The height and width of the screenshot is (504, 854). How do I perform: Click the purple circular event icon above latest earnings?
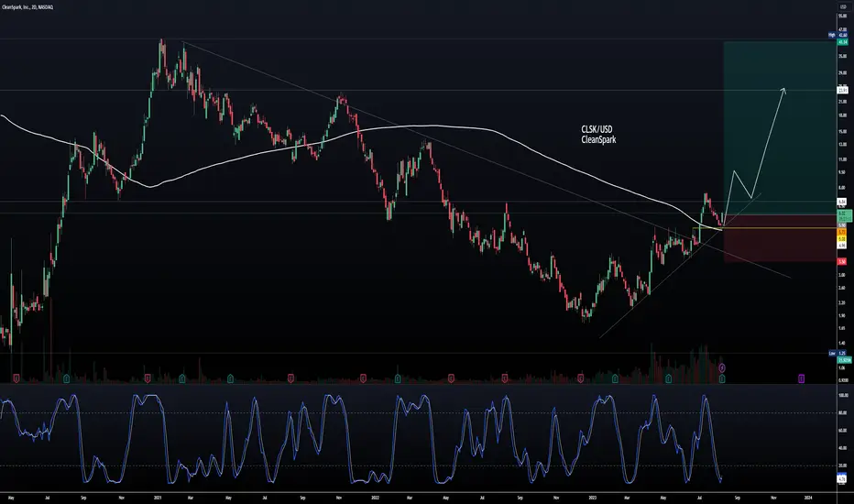coord(722,367)
